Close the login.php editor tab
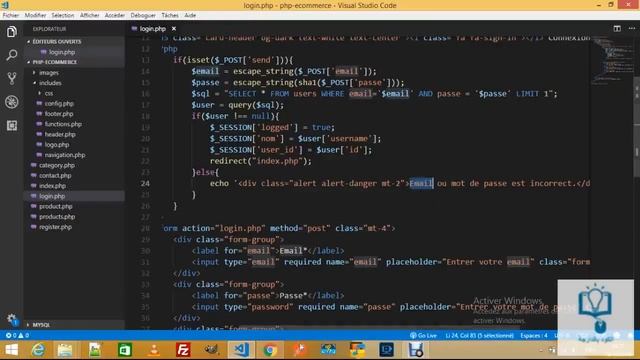The width and height of the screenshot is (640, 360). (x=174, y=29)
